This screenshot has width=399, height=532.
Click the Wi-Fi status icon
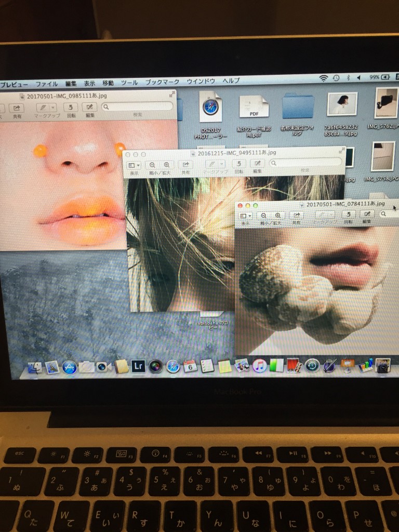(324, 78)
